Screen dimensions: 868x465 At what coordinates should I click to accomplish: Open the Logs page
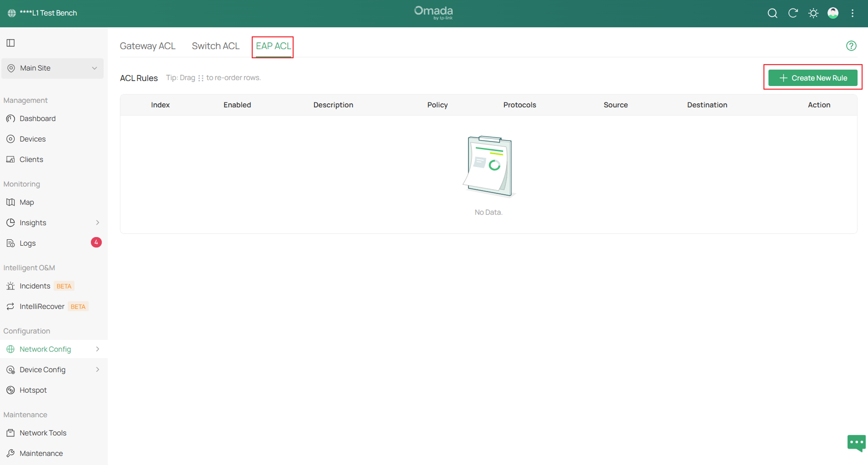[28, 243]
